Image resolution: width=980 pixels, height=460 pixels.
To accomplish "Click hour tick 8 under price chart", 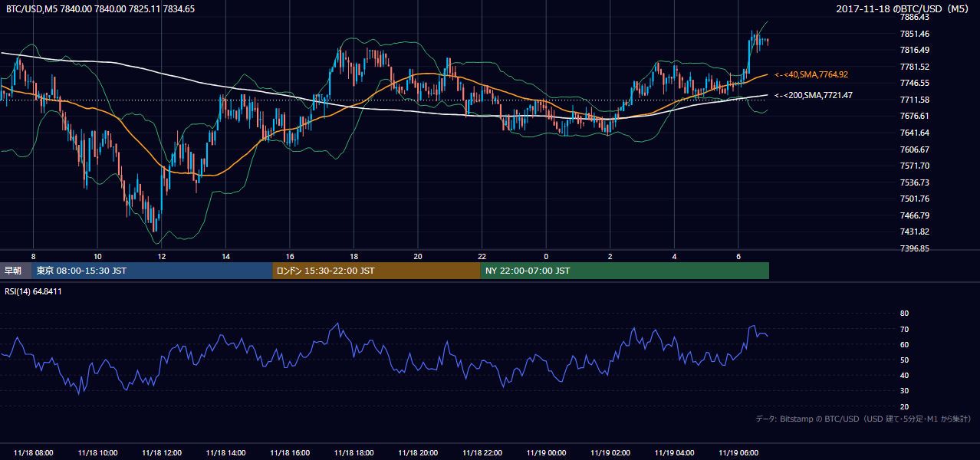I will pos(33,256).
